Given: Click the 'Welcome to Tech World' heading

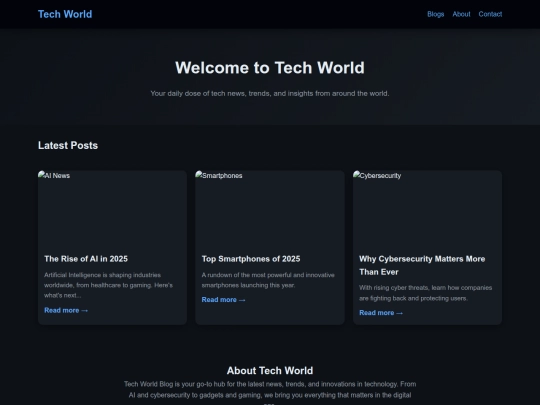Looking at the screenshot, I should point(270,68).
